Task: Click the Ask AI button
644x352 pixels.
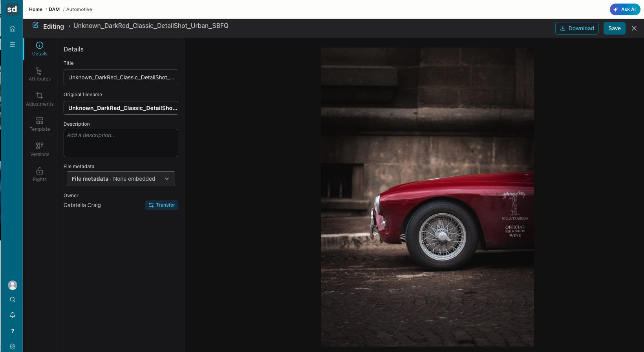Action: (625, 9)
